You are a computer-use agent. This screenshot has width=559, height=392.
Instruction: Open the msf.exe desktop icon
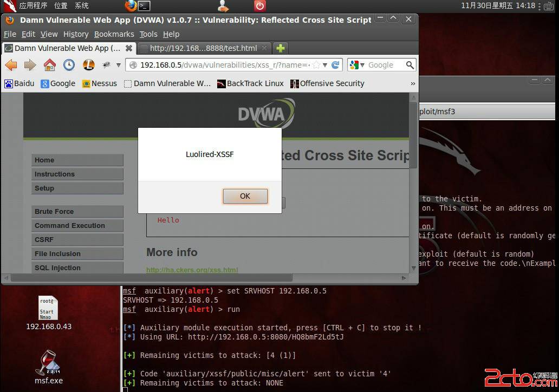coord(48,363)
